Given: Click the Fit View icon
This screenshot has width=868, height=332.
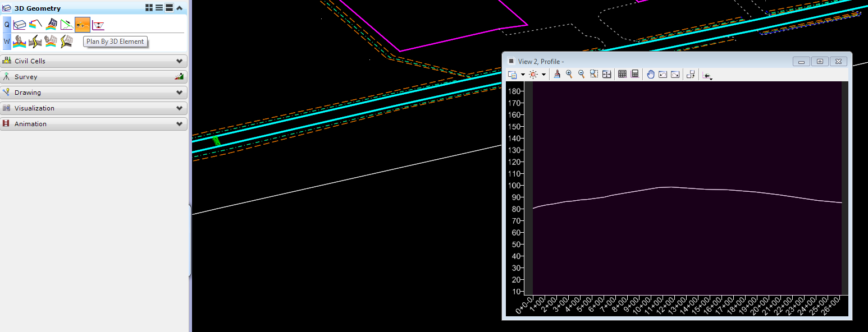Looking at the screenshot, I should [606, 74].
